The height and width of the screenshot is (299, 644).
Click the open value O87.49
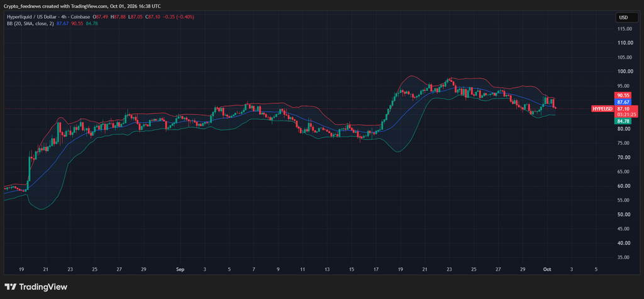pos(100,17)
